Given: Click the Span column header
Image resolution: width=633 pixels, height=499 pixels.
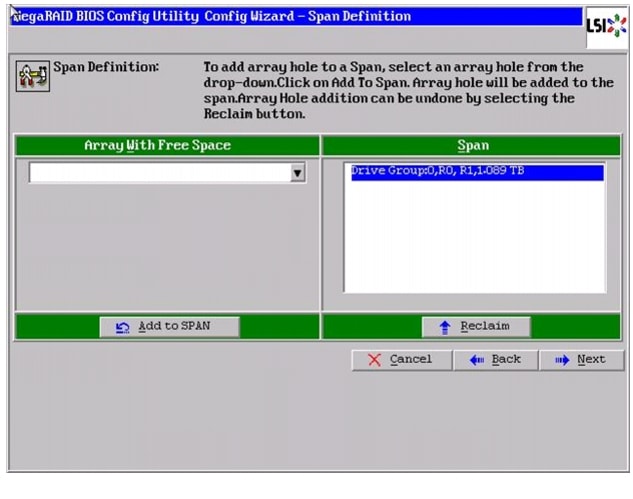Looking at the screenshot, I should pos(471,145).
